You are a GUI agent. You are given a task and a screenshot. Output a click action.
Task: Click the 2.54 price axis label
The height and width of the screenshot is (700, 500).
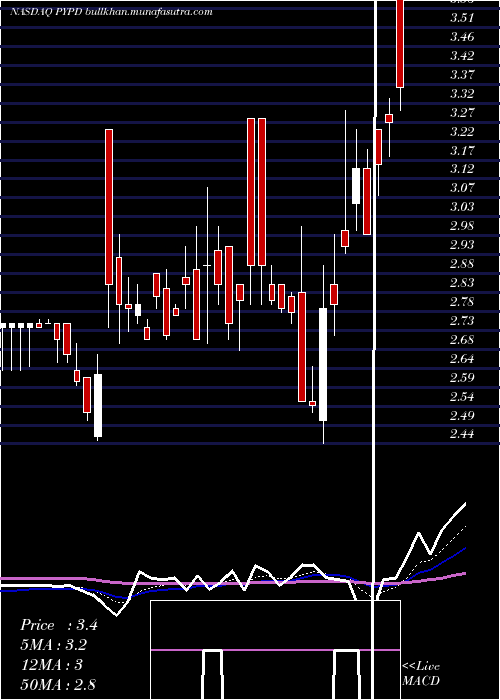461,396
